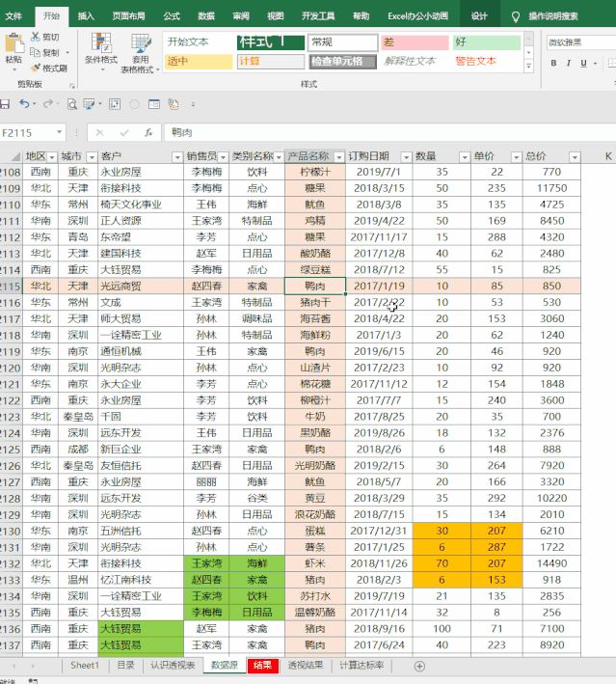Screen dimensions: 616x684
Task: Open Conditional Formatting menu
Action: point(101,53)
